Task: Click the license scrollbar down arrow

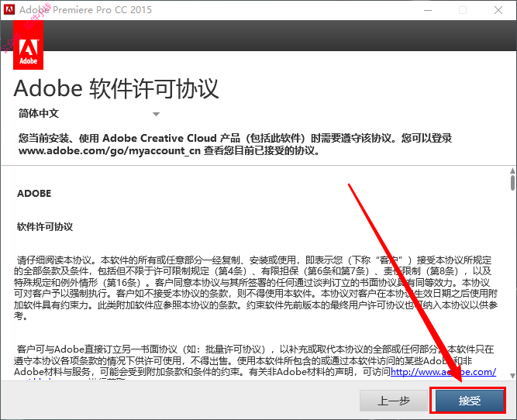Action: pyautogui.click(x=512, y=376)
